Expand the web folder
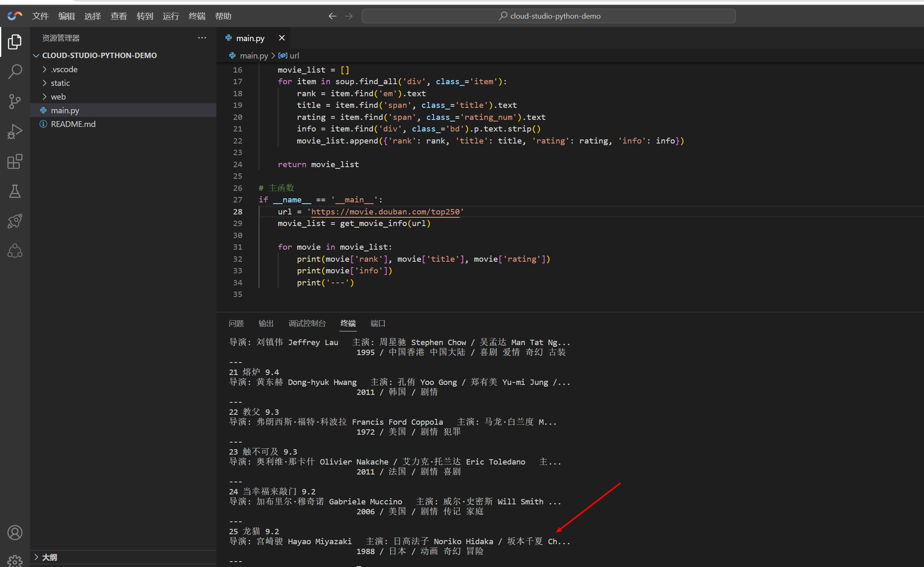Screen dimensions: 924x567 (58, 97)
